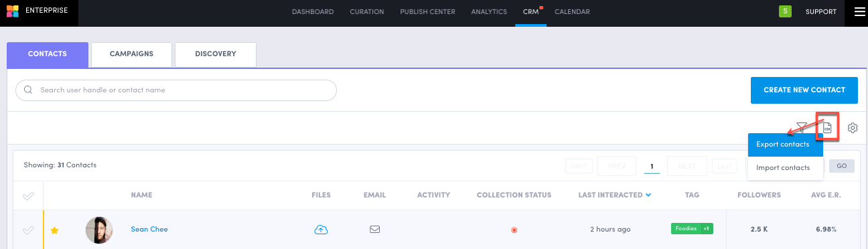Viewport: 868px width, 249px height.
Task: Select all contacts header checkmark
Action: pos(28,196)
